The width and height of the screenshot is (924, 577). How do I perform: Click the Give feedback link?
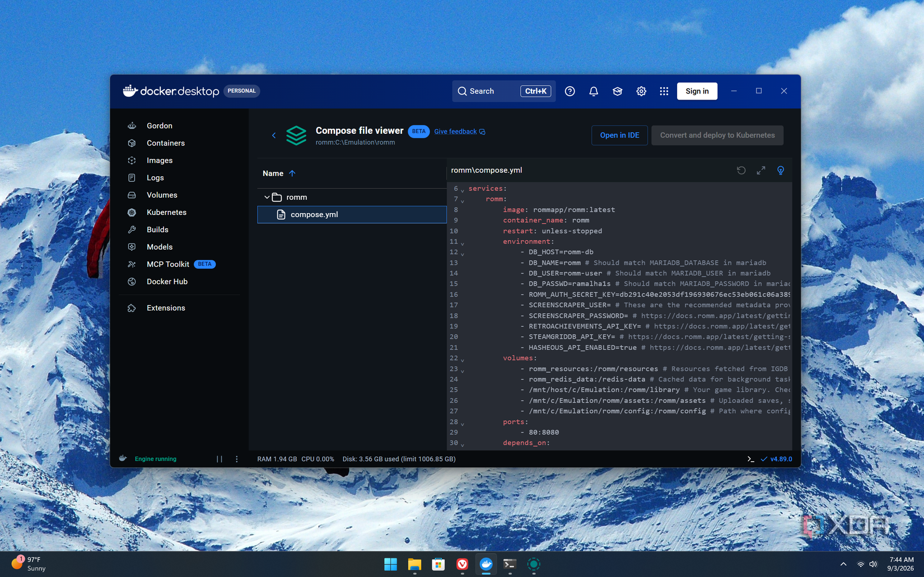459,132
